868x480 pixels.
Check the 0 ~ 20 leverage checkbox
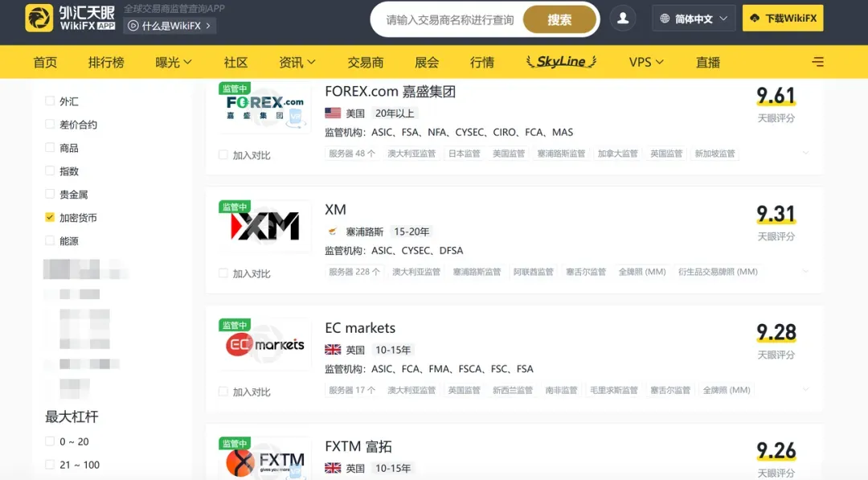[x=50, y=441]
